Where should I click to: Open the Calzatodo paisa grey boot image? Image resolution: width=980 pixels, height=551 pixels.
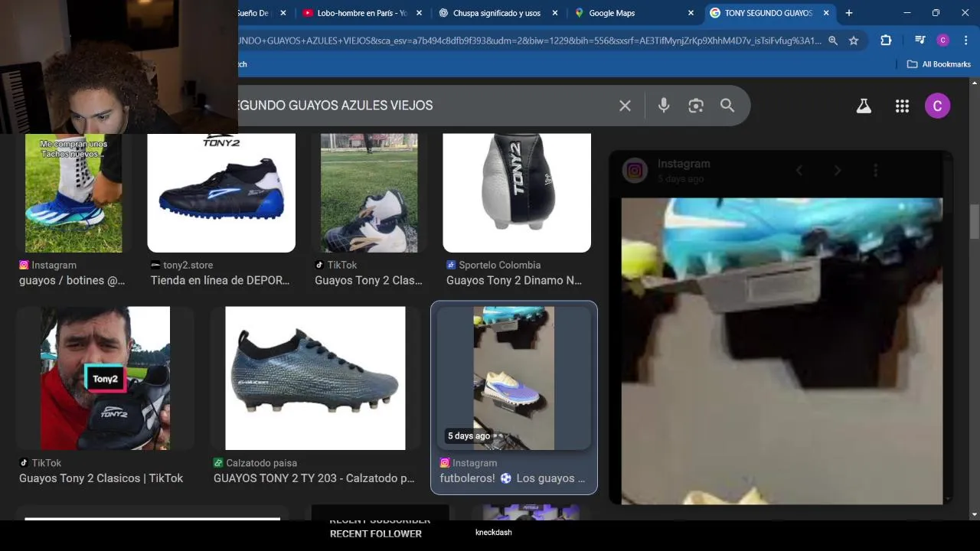[315, 378]
